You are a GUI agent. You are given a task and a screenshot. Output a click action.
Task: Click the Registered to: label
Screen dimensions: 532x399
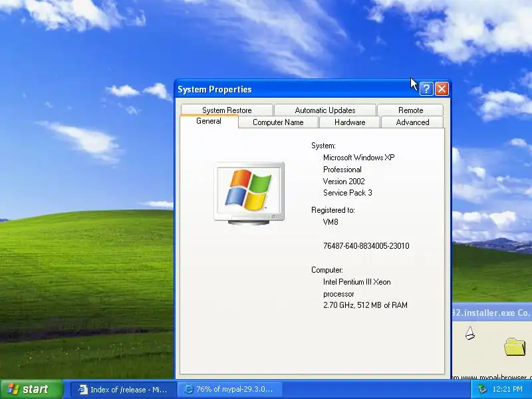pyautogui.click(x=333, y=210)
